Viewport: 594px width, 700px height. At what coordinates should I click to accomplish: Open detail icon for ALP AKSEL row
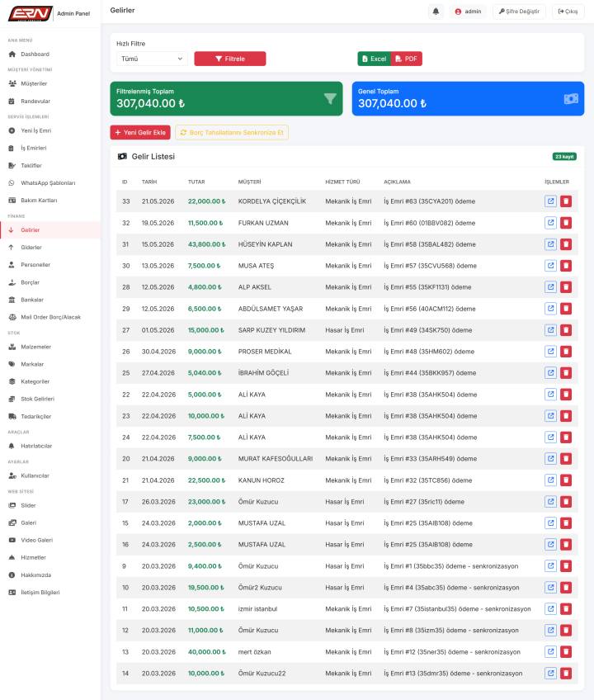551,287
